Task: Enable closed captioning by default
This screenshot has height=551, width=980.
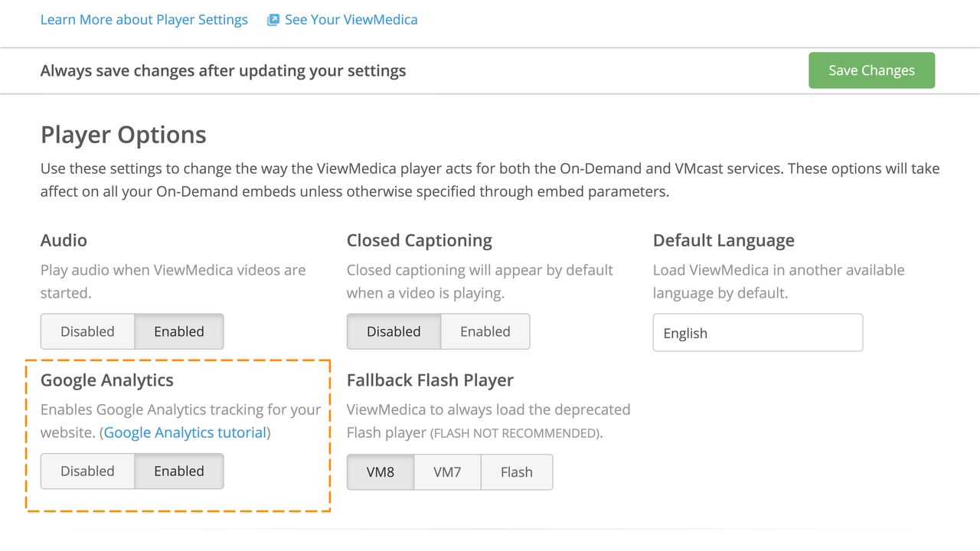Action: [x=485, y=331]
